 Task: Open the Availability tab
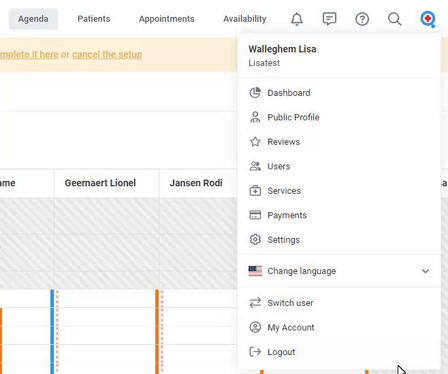pyautogui.click(x=245, y=19)
